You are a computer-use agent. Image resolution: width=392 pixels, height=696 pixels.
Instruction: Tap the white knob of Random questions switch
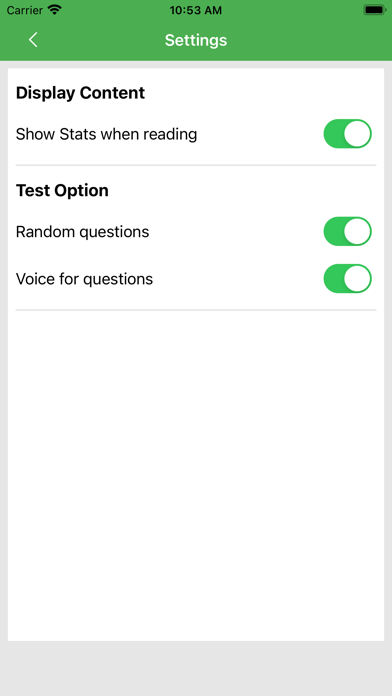click(x=357, y=231)
